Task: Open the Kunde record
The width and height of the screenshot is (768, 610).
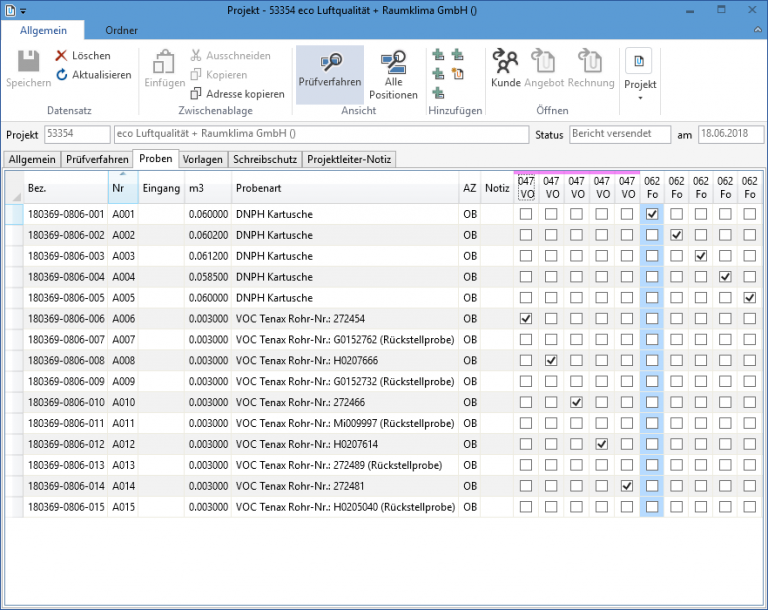Action: point(505,70)
